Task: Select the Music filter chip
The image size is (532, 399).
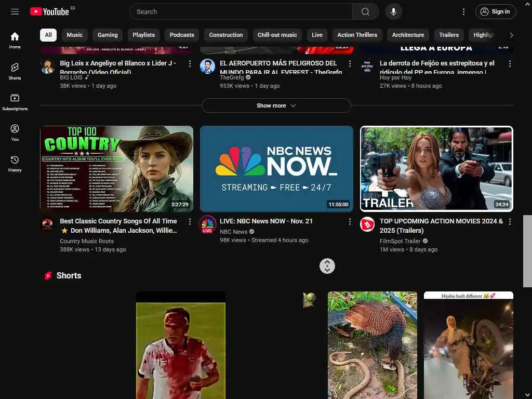Action: (75, 35)
